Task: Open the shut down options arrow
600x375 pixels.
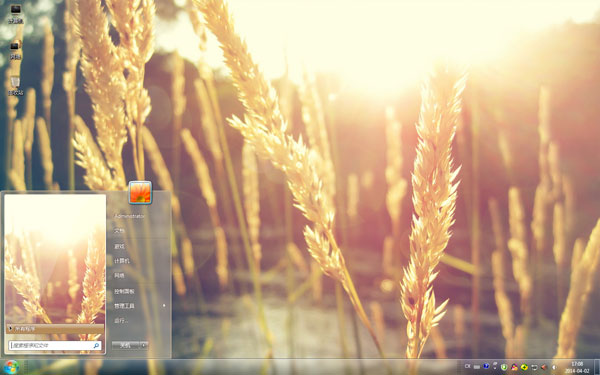Action: coord(144,346)
